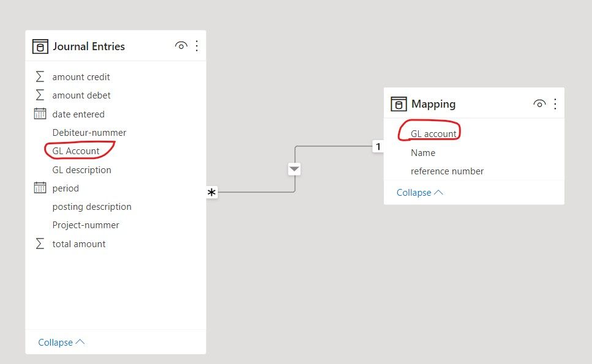This screenshot has height=364, width=592.
Task: Select the total amount field
Action: point(79,244)
